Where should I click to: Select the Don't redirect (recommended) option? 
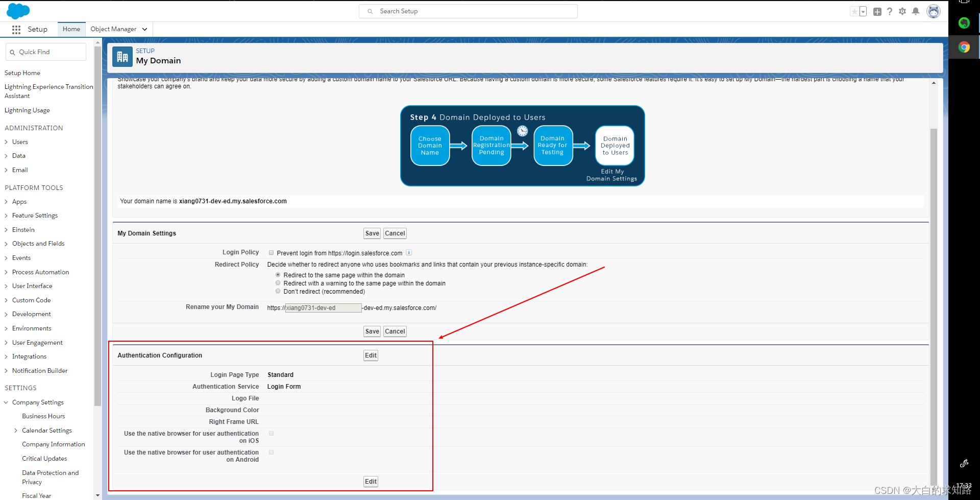tap(278, 291)
